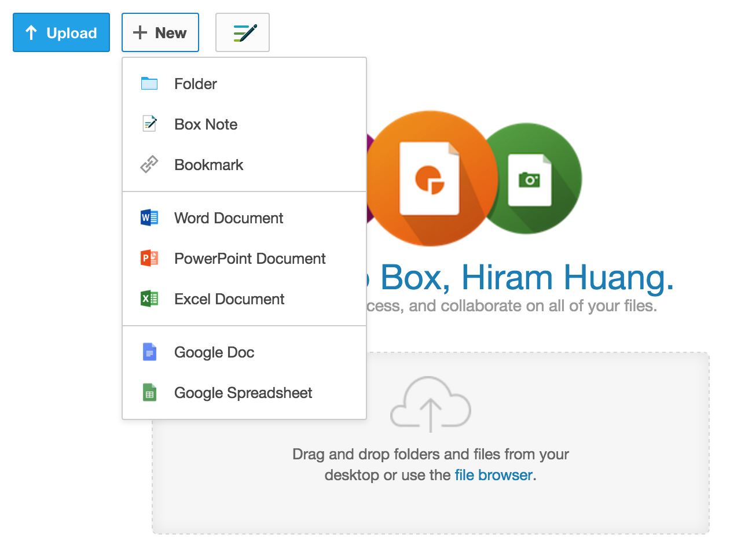This screenshot has height=560, width=741.
Task: Choose Folder from the New menu
Action: point(244,84)
